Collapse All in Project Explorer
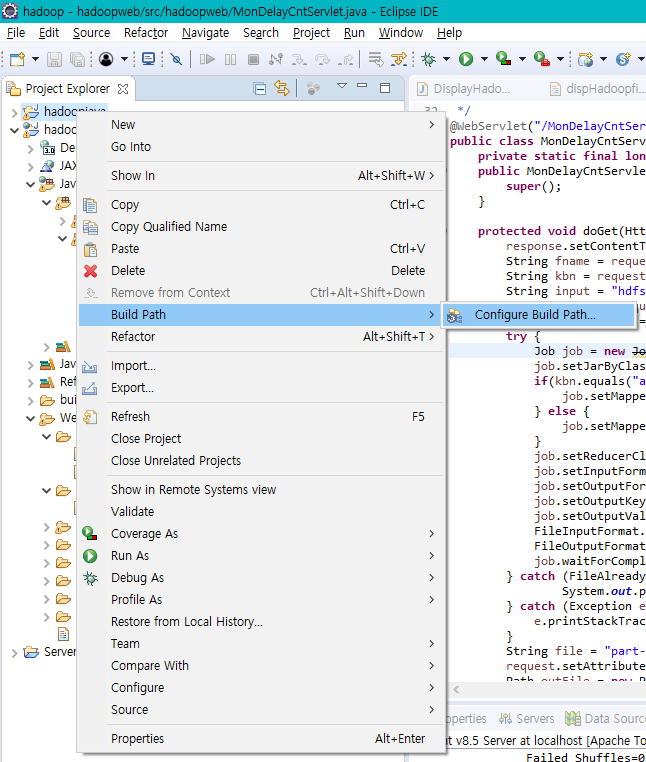Viewport: 646px width, 762px height. [260, 88]
